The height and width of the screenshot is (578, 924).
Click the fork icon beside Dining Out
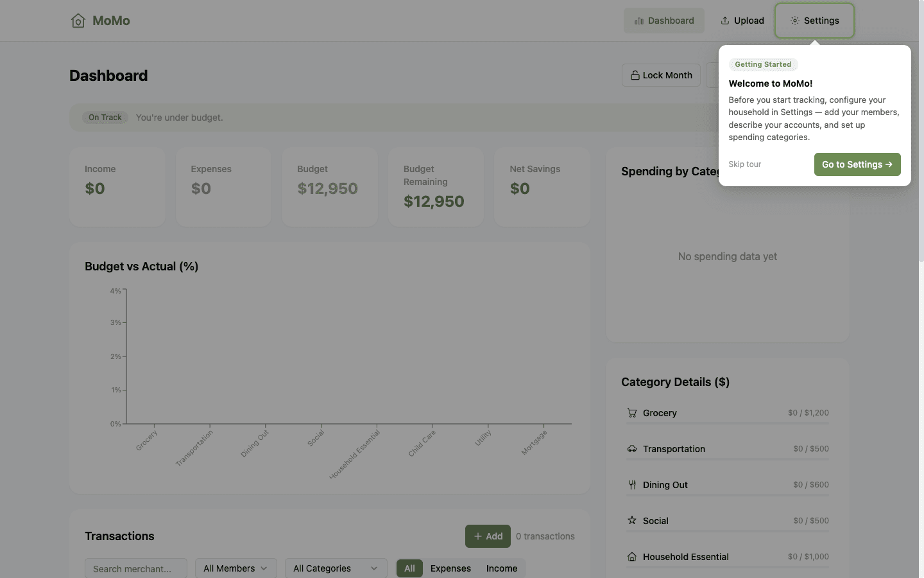pyautogui.click(x=632, y=485)
